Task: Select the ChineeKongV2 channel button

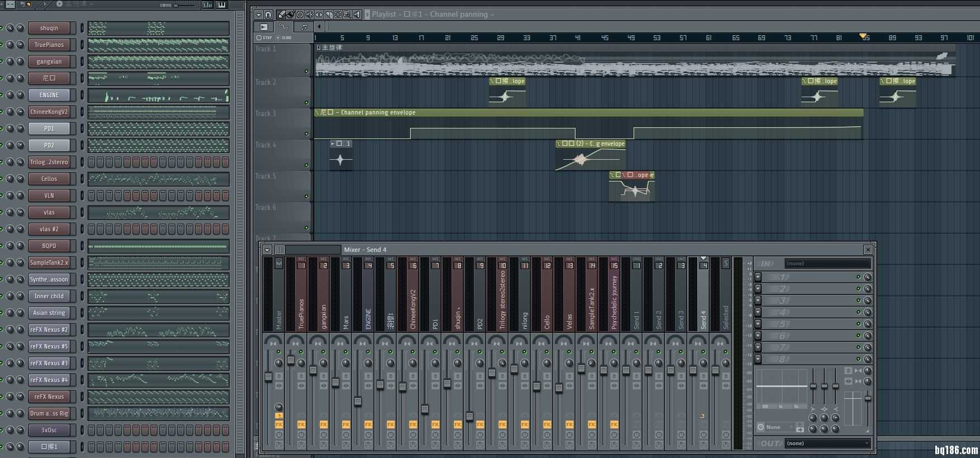Action: pyautogui.click(x=49, y=112)
